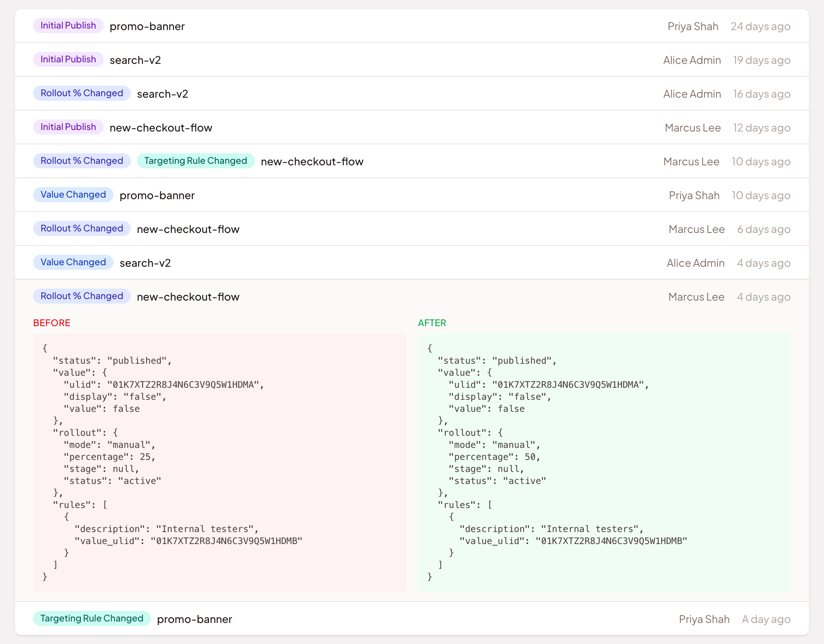
Task: Expand promo-banner Value Changed entry
Action: point(412,195)
